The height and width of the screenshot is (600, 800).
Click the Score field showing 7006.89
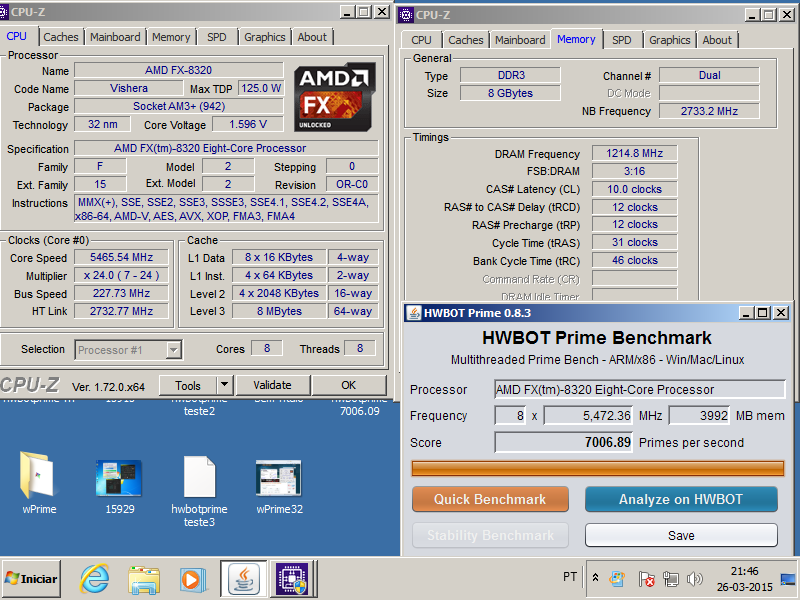[564, 442]
